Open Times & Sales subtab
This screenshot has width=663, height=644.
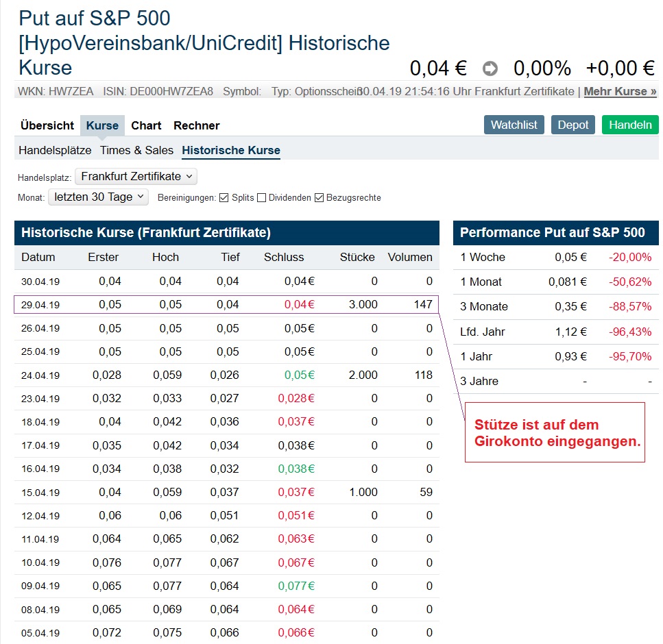click(x=136, y=150)
